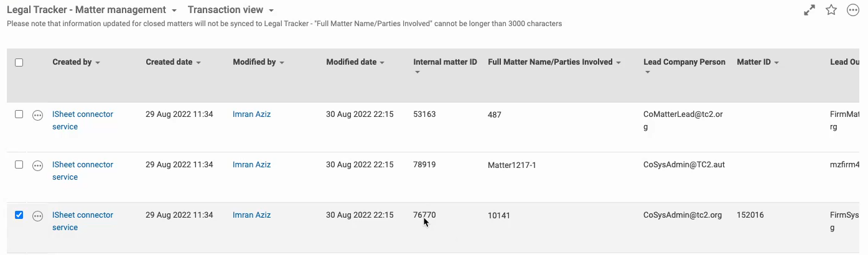Tick the select-all header checkbox
The height and width of the screenshot is (255, 868).
click(19, 62)
